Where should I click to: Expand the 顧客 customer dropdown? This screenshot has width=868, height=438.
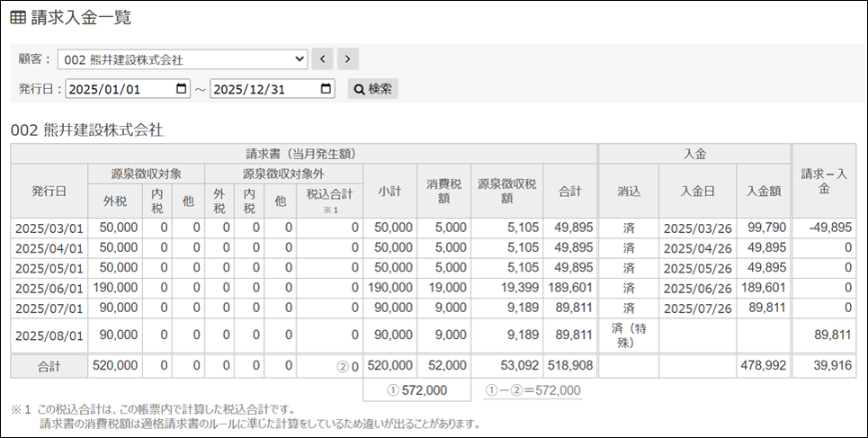pos(183,59)
